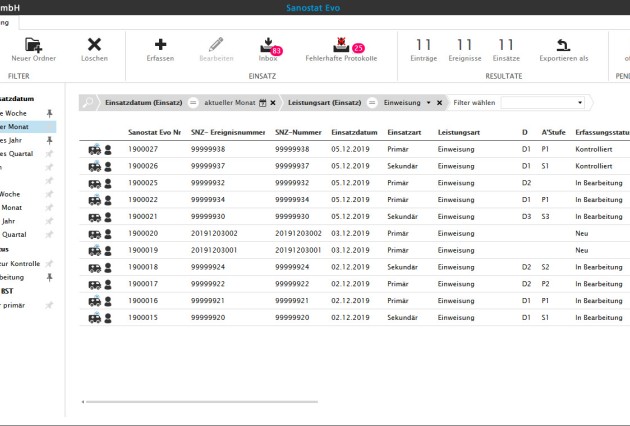Click person icon in row 1900015

pyautogui.click(x=108, y=318)
